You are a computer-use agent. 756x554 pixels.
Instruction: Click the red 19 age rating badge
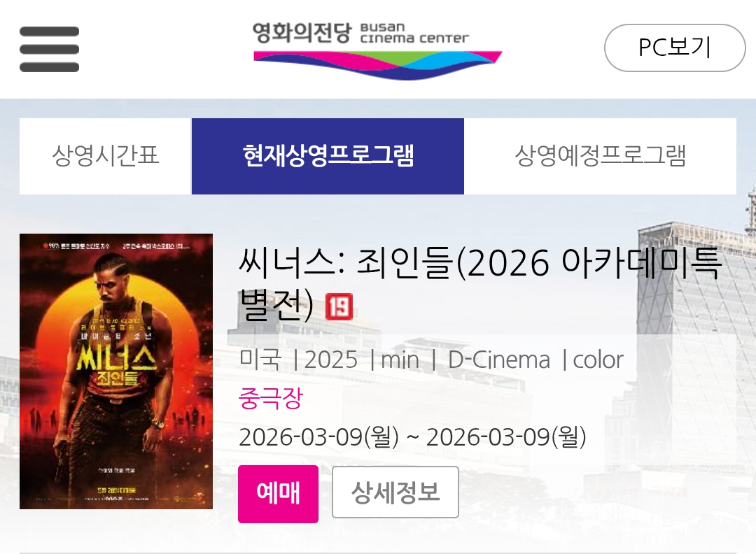coord(339,306)
